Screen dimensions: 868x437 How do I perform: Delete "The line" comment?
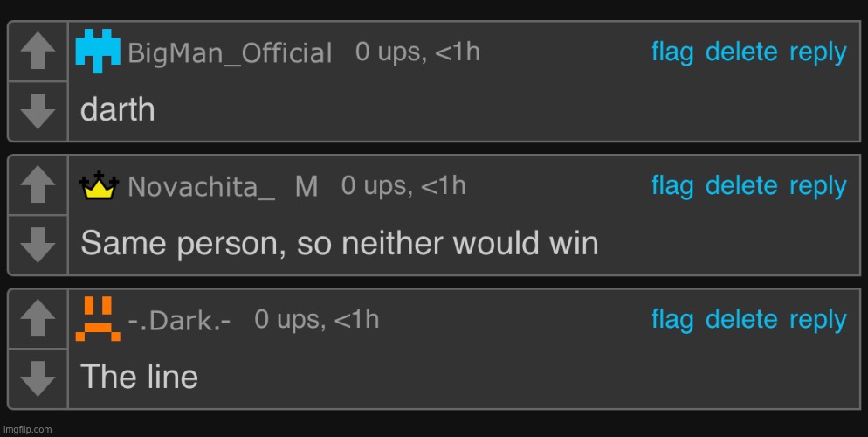(x=741, y=320)
